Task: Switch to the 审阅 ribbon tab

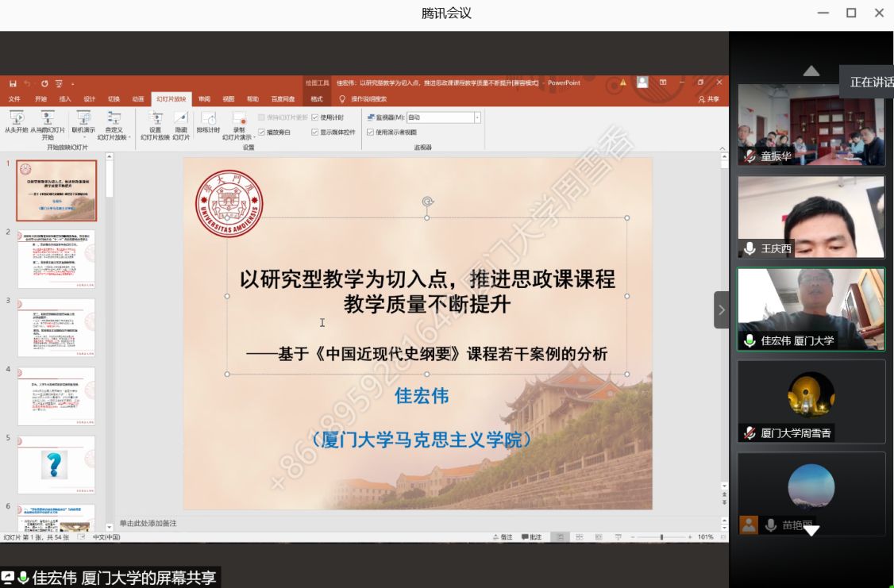Action: [204, 99]
